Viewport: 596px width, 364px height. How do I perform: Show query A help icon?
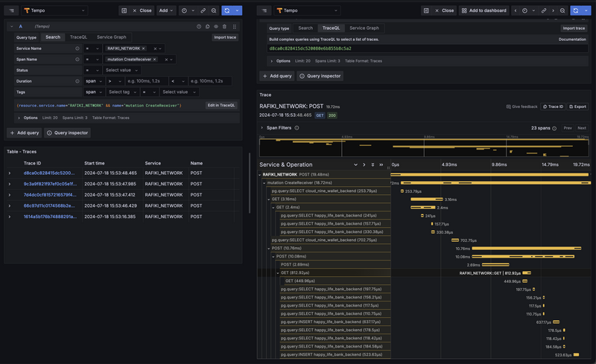click(x=199, y=27)
